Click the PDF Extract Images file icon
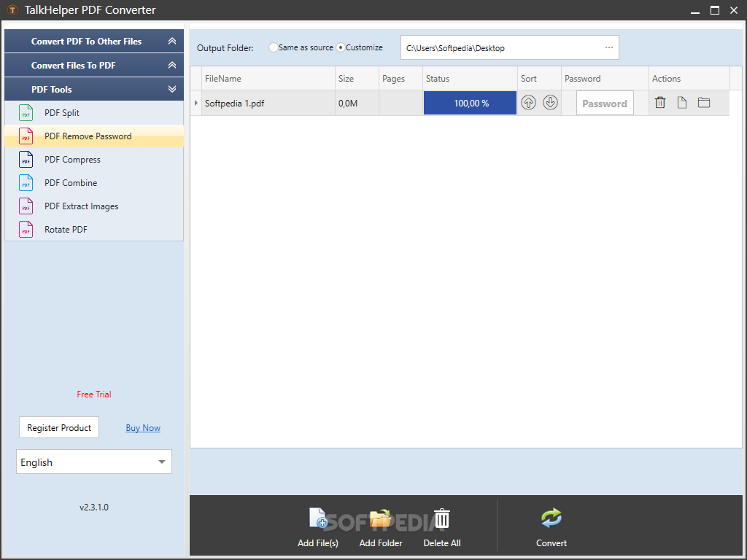747x560 pixels. click(26, 206)
